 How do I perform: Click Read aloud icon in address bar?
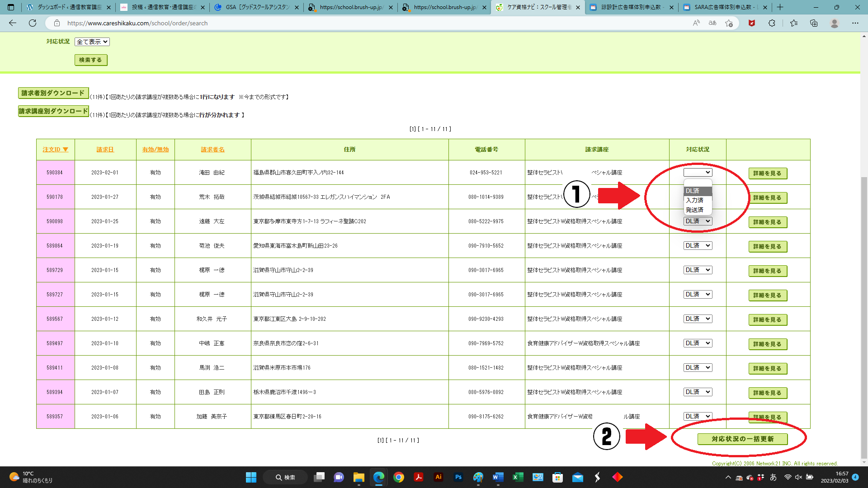696,23
